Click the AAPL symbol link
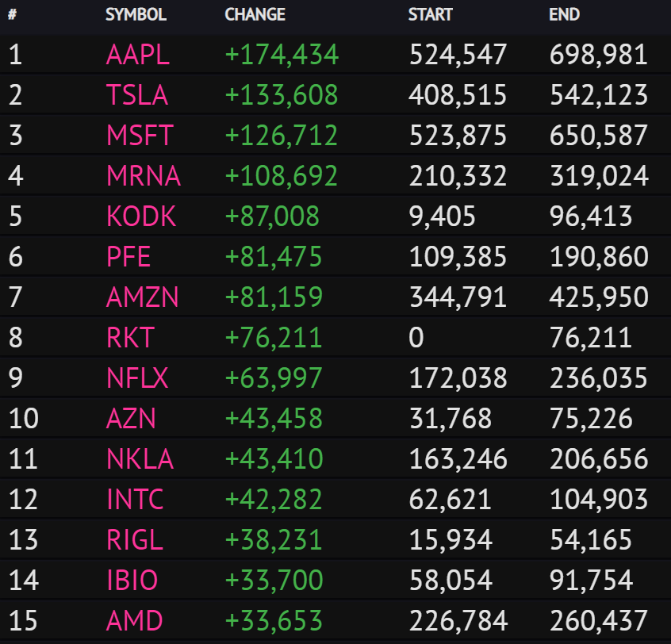The image size is (671, 644). coord(137,55)
